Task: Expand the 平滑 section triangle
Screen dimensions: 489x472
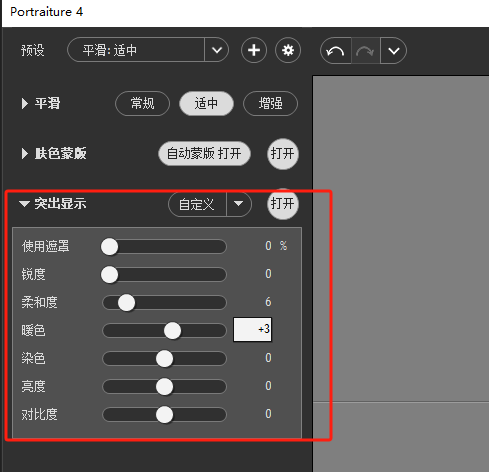Action: point(24,103)
